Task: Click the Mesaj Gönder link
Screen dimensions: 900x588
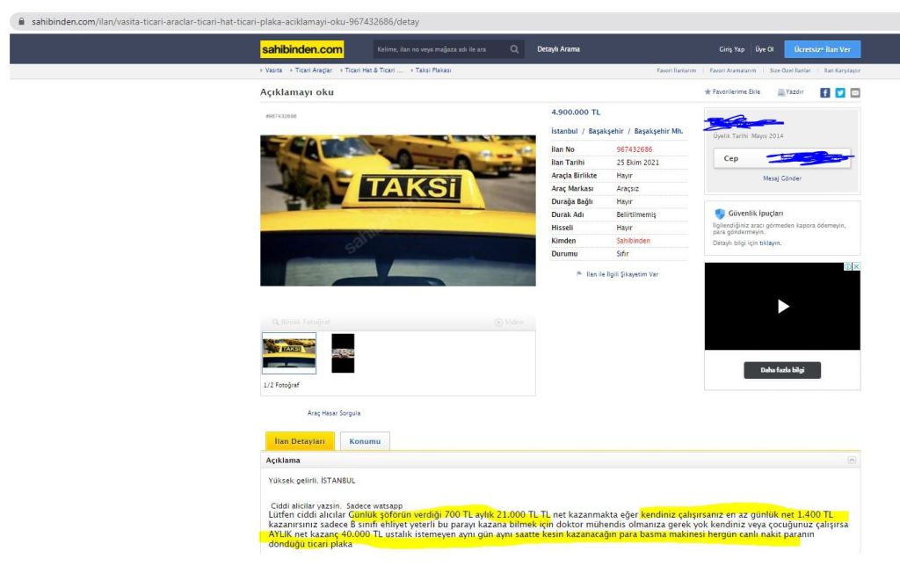Action: pos(782,178)
